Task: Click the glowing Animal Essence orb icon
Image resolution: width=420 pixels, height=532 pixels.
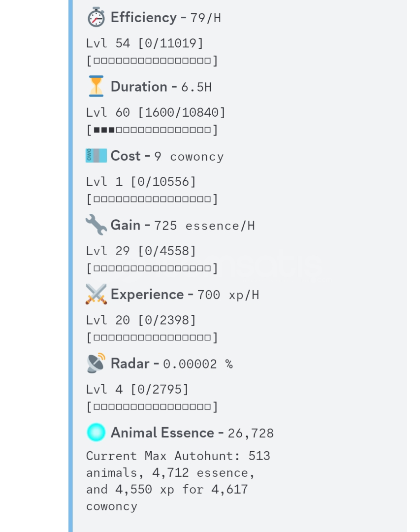Action: click(x=96, y=432)
